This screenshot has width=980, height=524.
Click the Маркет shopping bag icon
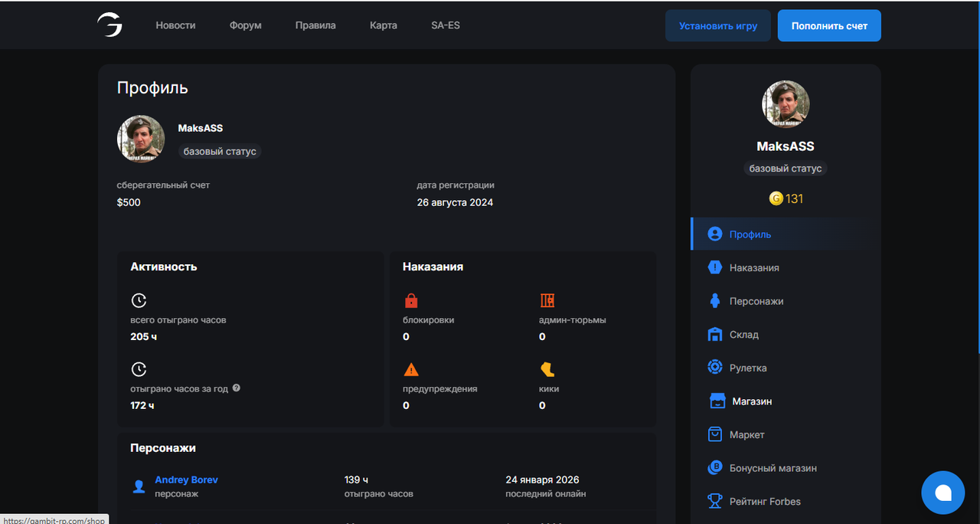pyautogui.click(x=715, y=434)
